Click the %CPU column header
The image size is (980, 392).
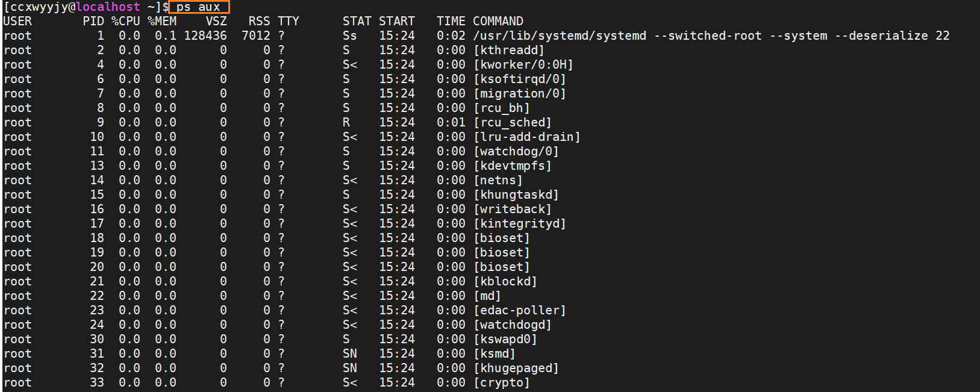point(126,21)
